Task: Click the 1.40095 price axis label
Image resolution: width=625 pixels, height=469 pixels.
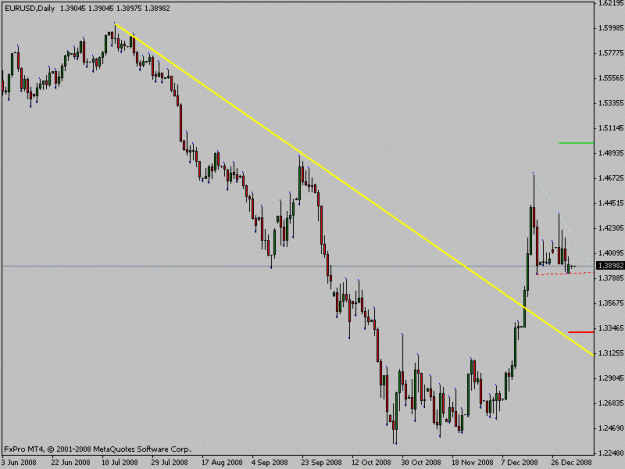Action: [611, 253]
